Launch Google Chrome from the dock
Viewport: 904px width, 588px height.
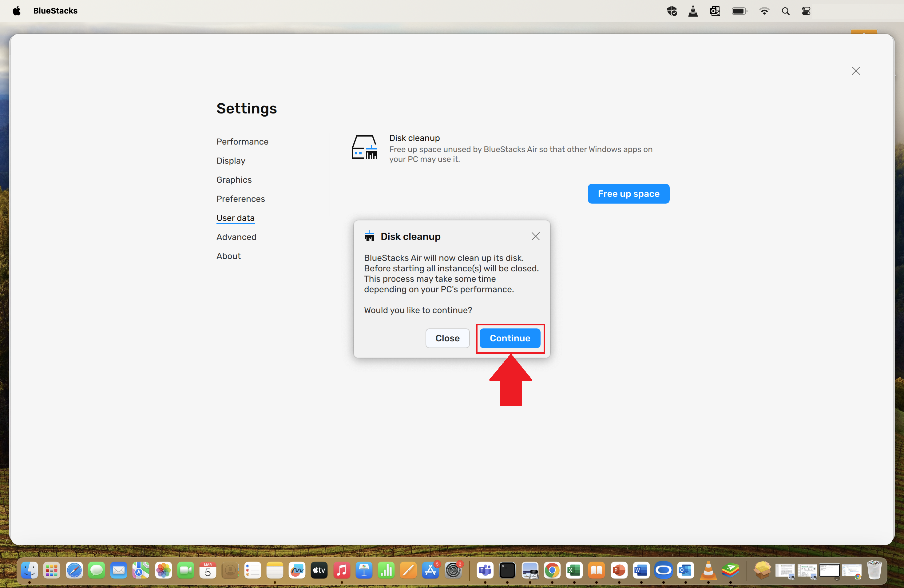(x=552, y=570)
